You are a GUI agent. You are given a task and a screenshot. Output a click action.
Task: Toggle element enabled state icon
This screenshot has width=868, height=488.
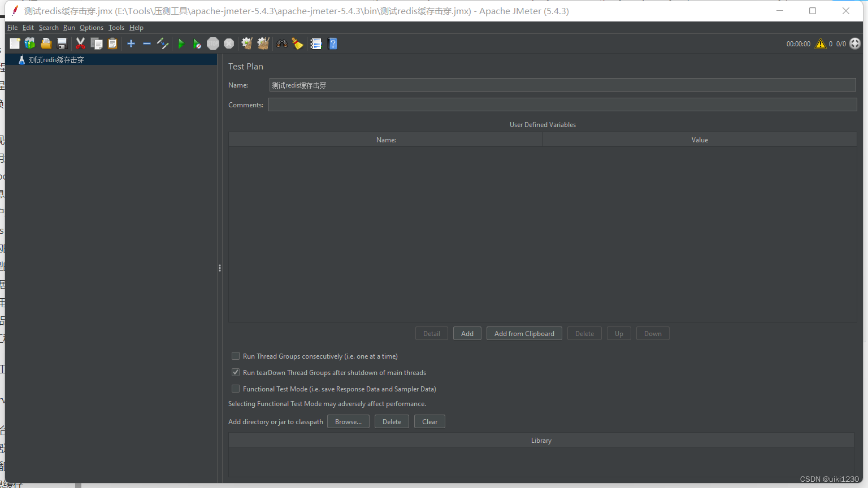tap(163, 43)
